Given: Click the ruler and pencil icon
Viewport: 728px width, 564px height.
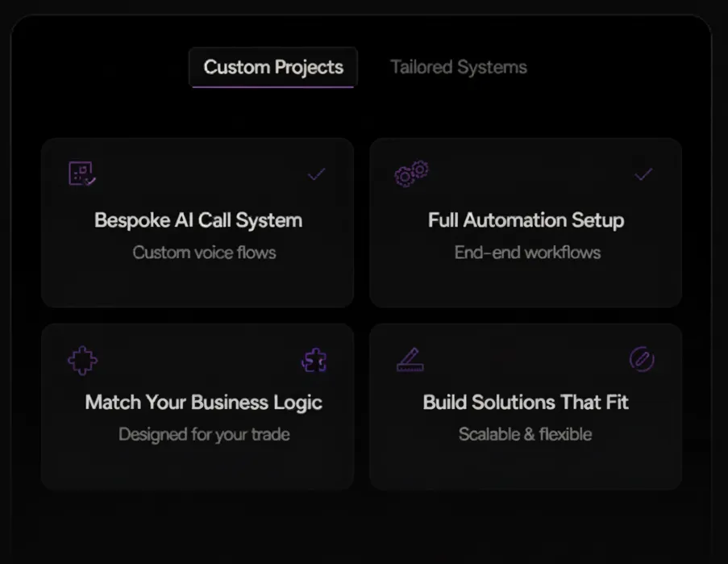Looking at the screenshot, I should point(410,360).
